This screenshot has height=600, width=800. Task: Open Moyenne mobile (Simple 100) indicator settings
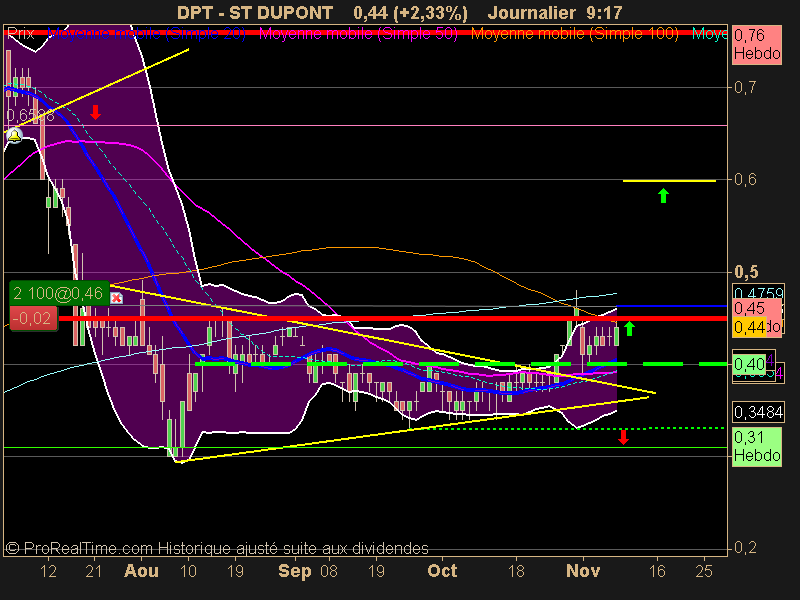(575, 34)
